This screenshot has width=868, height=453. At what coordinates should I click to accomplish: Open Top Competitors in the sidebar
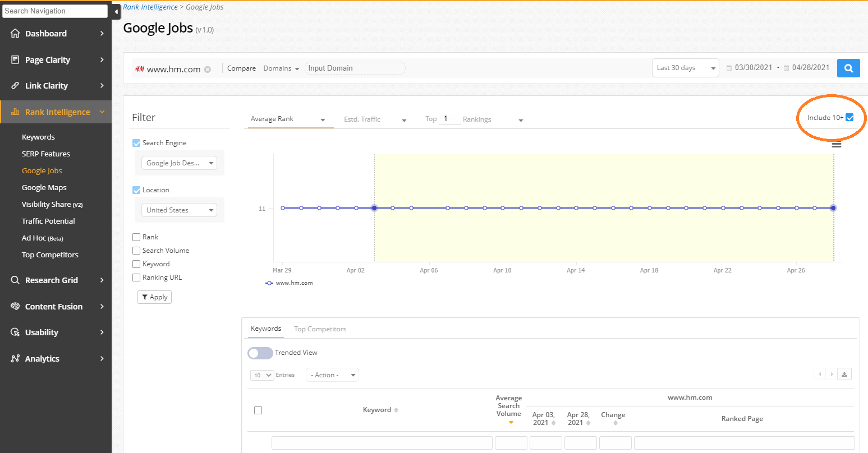tap(50, 255)
